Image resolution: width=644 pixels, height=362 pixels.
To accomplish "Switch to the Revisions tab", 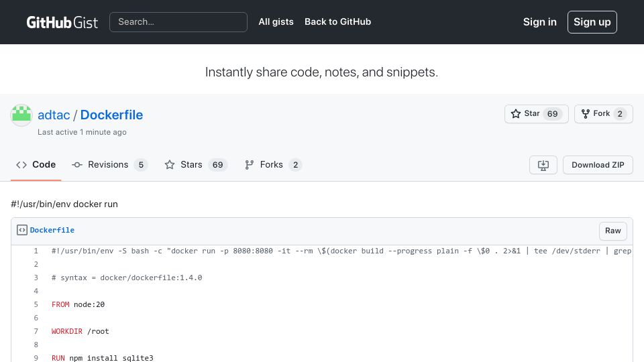I will click(x=109, y=165).
